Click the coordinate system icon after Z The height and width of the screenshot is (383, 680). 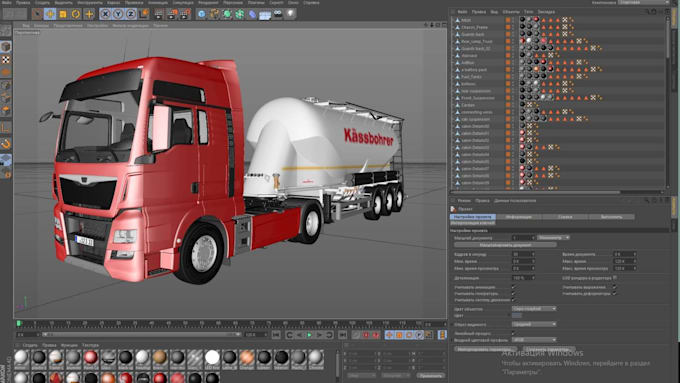144,14
